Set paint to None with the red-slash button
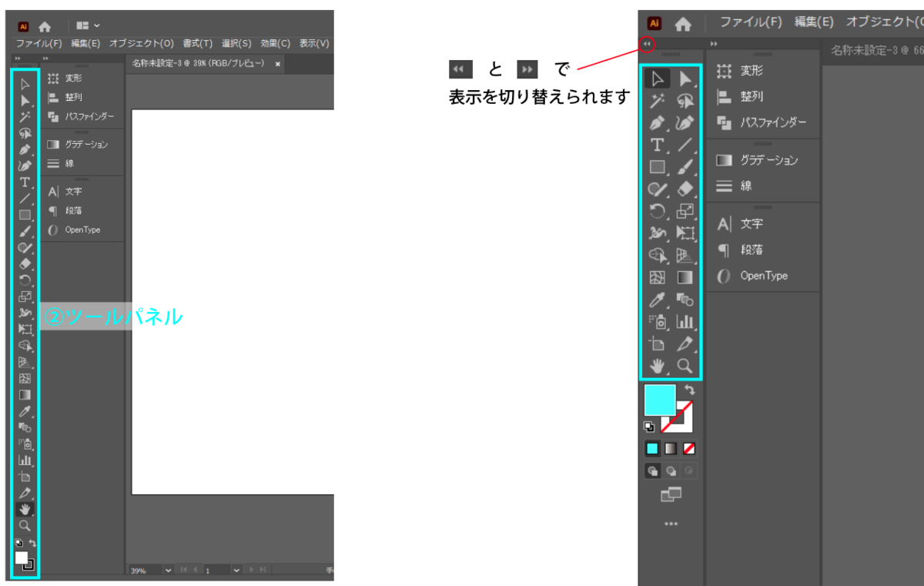This screenshot has height=586, width=924. [x=689, y=448]
